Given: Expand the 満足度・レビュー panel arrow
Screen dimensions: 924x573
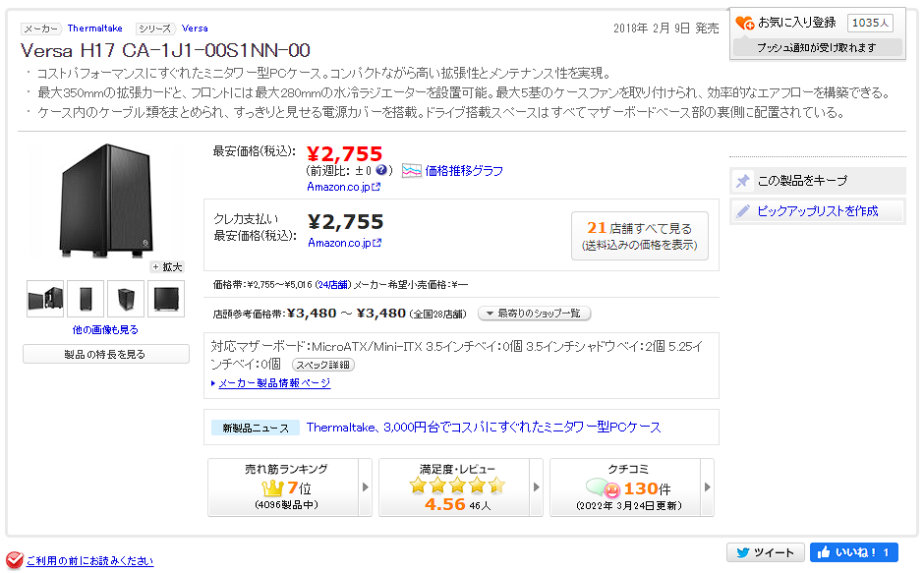Looking at the screenshot, I should (x=537, y=487).
